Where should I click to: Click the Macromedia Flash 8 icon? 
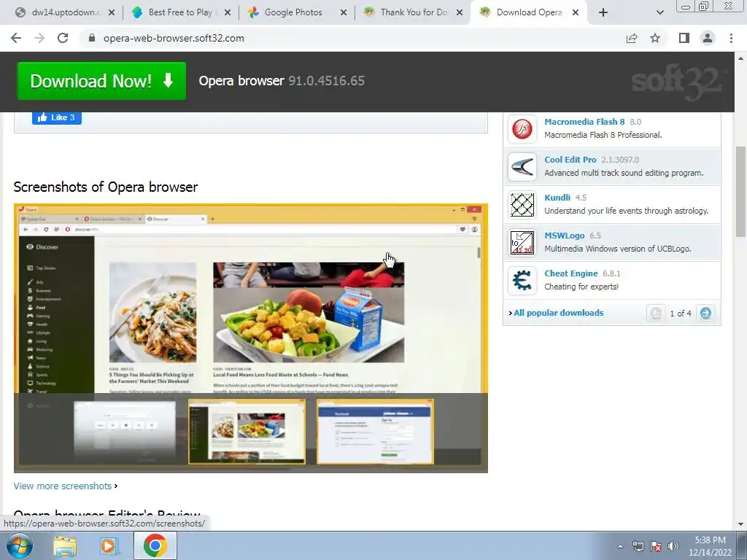tap(522, 129)
